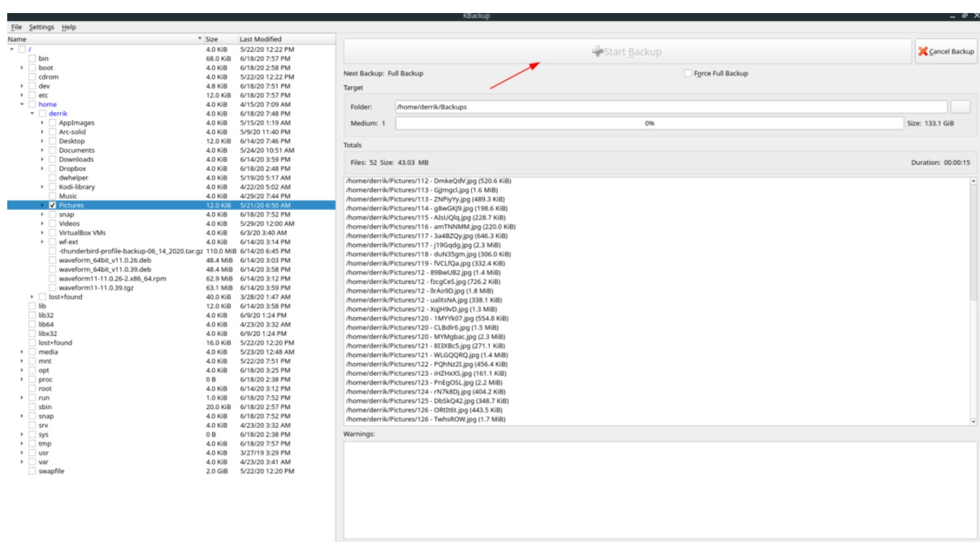Screen dimensions: 980x546
Task: Click the target Folder path input field
Action: click(669, 106)
